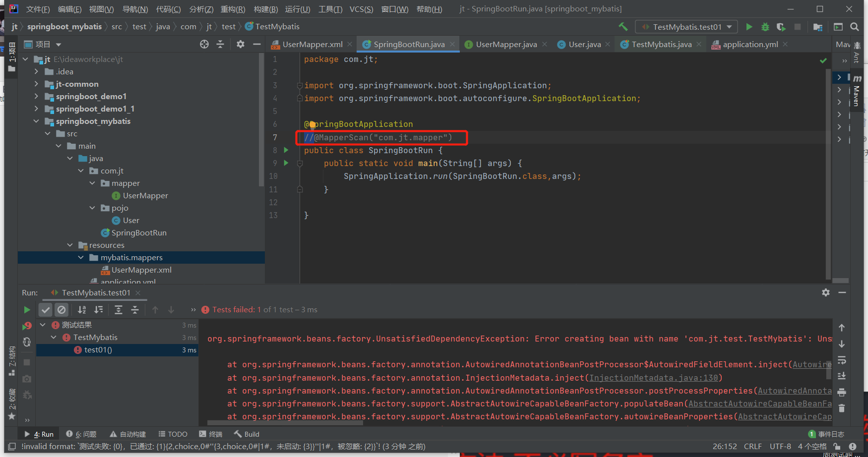
Task: Toggle show passed tests checkmark
Action: pos(46,310)
